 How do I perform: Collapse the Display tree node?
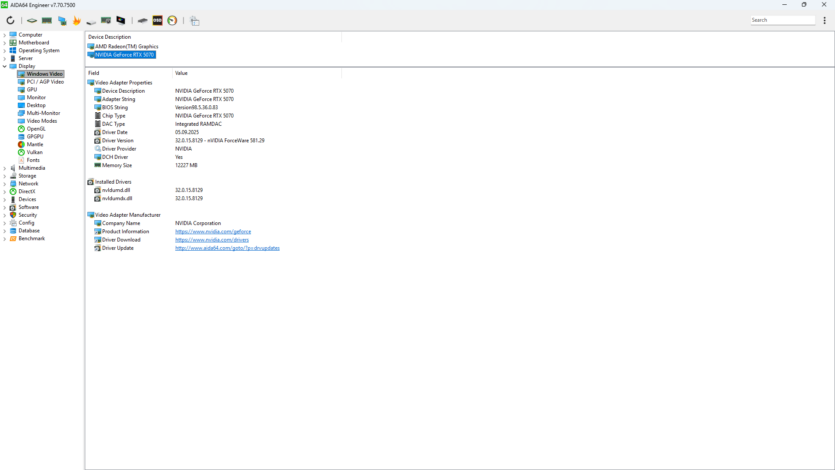(x=4, y=66)
